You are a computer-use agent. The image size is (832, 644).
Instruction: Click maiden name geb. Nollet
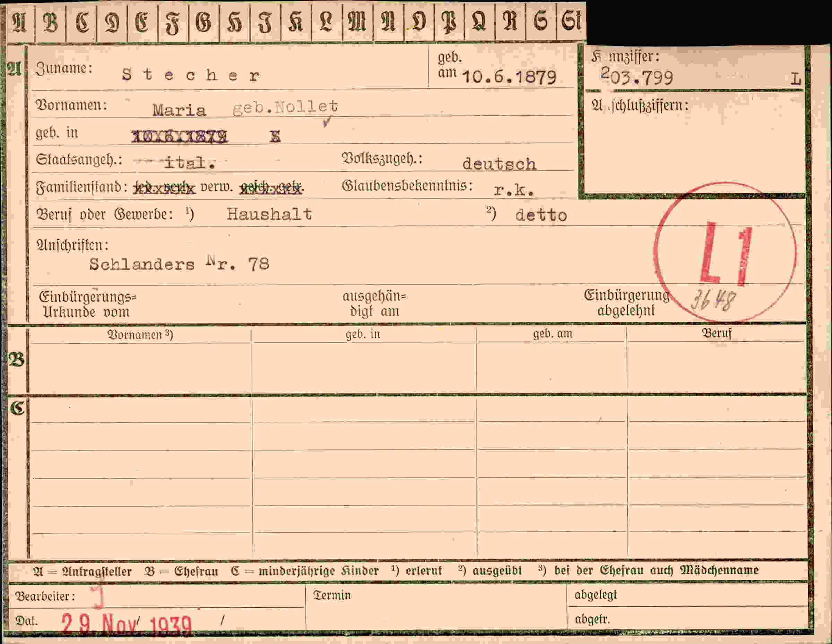[285, 106]
